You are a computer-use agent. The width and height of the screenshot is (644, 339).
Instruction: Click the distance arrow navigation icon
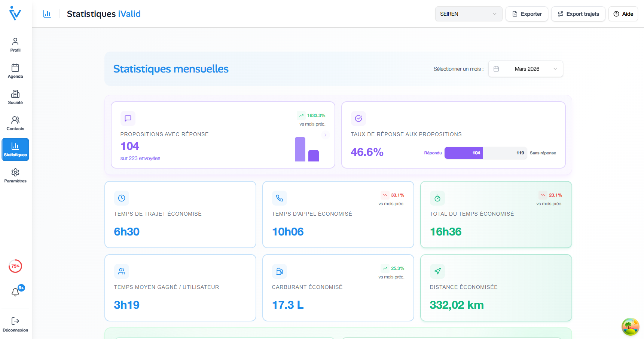coord(437,271)
